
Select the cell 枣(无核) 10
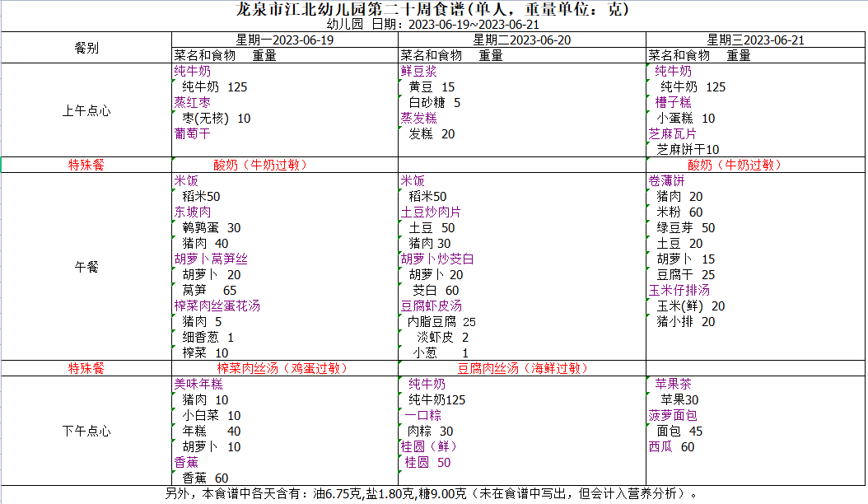tap(217, 119)
